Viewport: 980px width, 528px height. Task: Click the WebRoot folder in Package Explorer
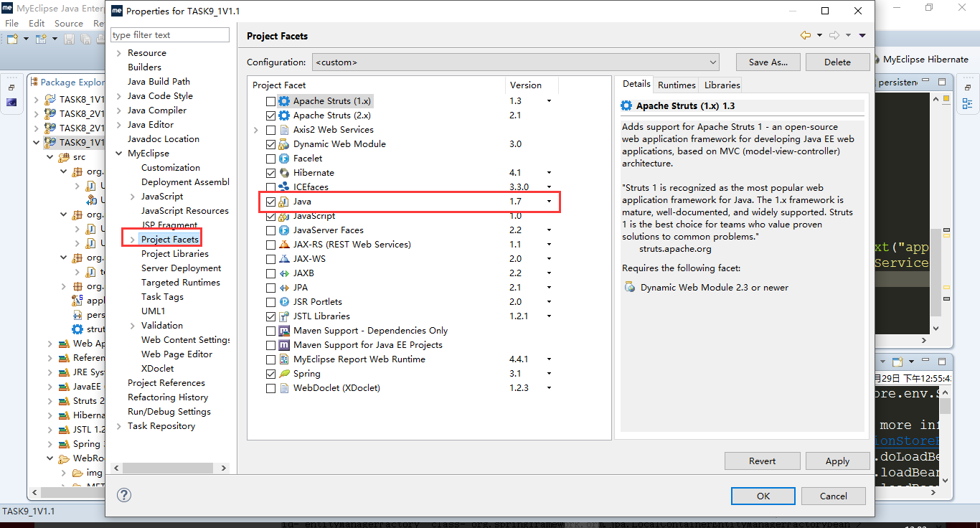tap(80, 458)
